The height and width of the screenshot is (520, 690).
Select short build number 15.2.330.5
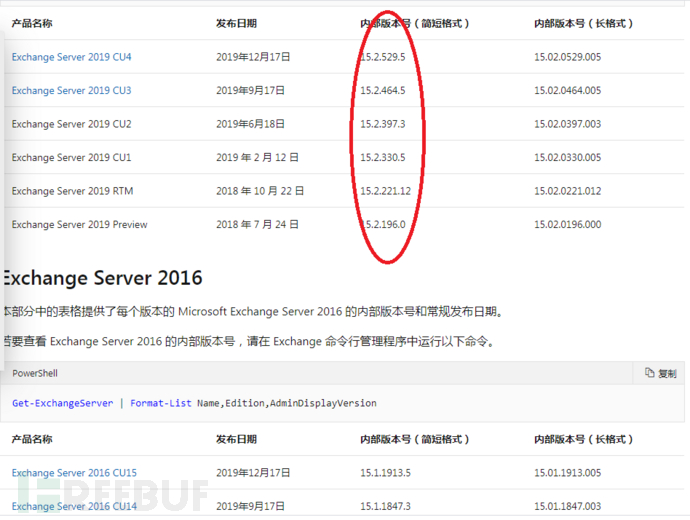pyautogui.click(x=383, y=157)
